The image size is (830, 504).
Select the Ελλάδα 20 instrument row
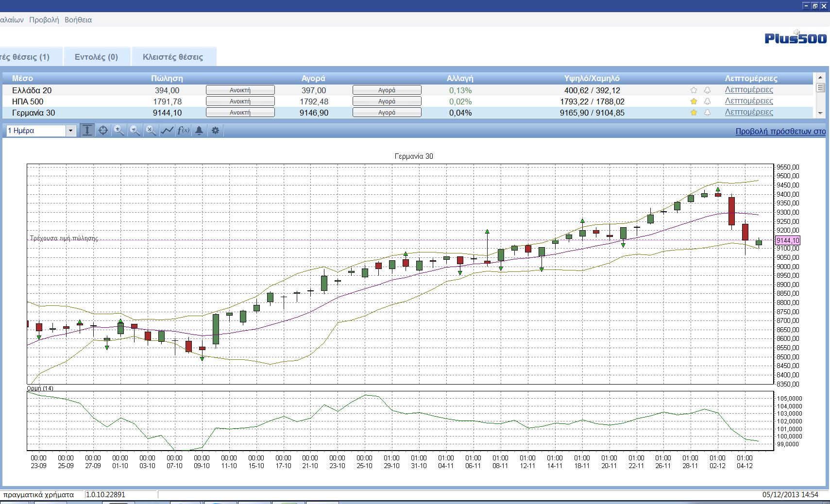[407, 90]
